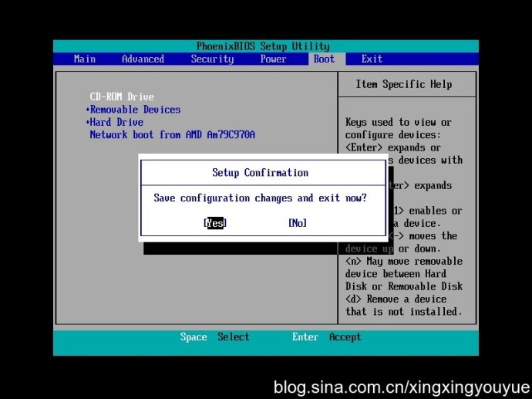532x399 pixels.
Task: Click the Setup Confirmation dialog title
Action: click(x=261, y=173)
